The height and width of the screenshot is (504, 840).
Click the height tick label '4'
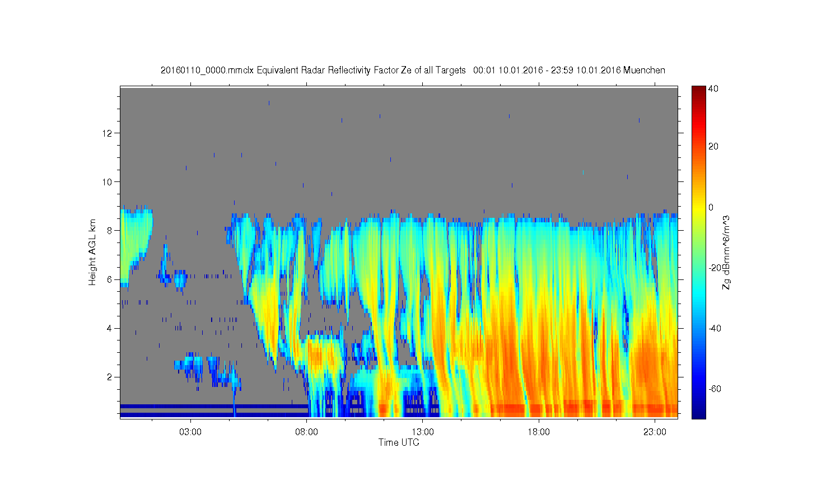click(110, 328)
